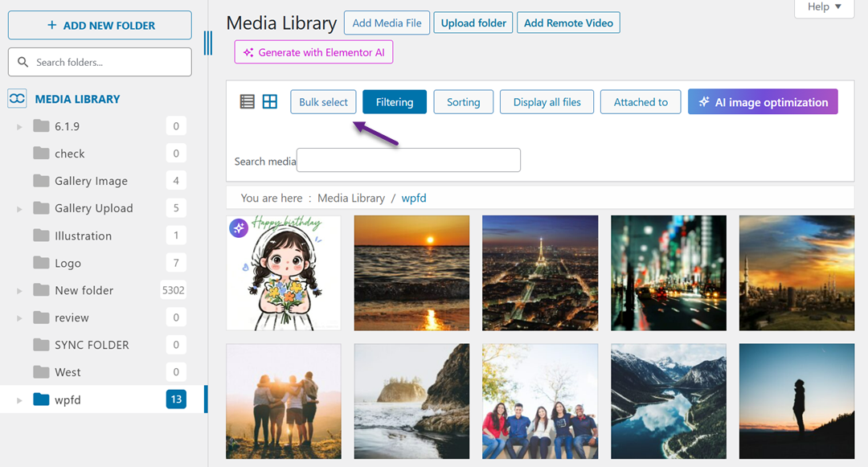Click the folder icon beside Illustration
Viewport: 868px width, 467px height.
(43, 235)
